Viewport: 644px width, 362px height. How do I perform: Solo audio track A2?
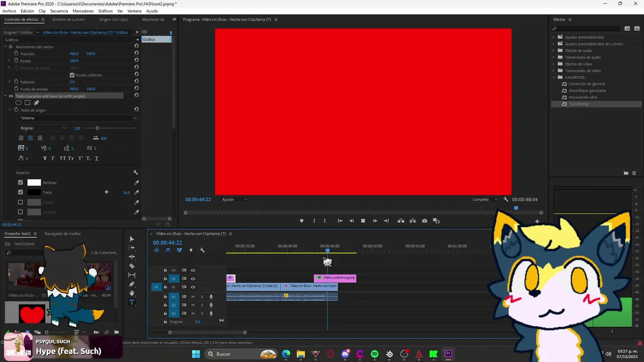[x=202, y=305]
